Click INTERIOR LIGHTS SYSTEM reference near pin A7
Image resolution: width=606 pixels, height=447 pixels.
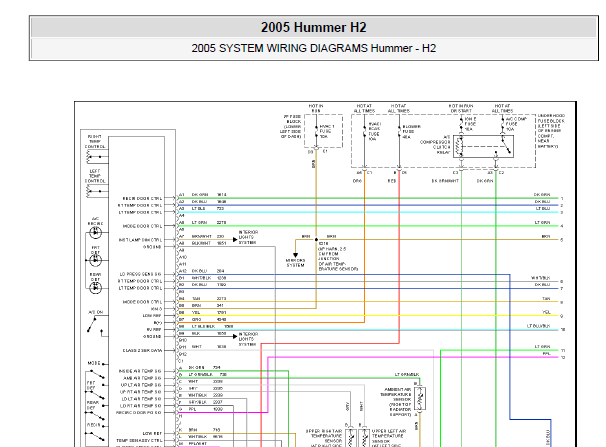(x=248, y=238)
